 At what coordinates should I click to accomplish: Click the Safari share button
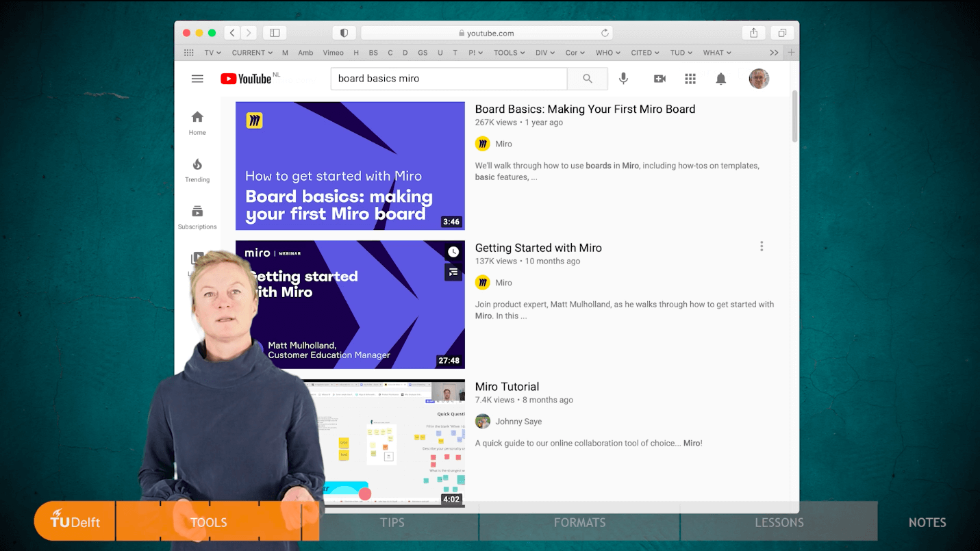point(753,33)
